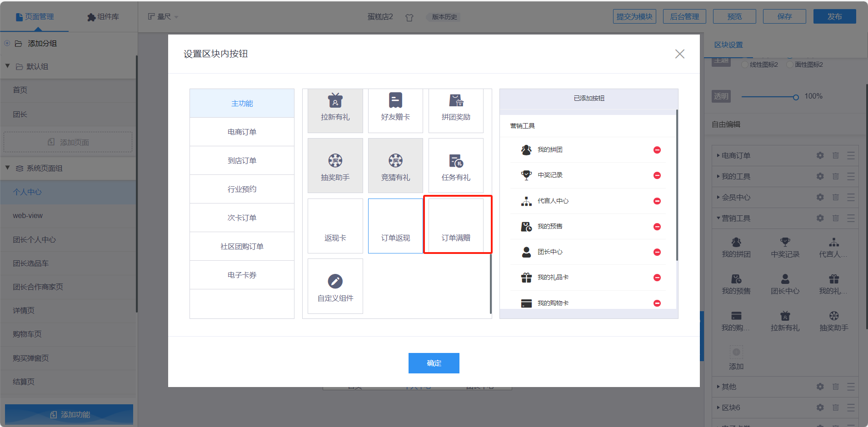Open the 行业预约 category
This screenshot has height=427, width=868.
(x=242, y=189)
